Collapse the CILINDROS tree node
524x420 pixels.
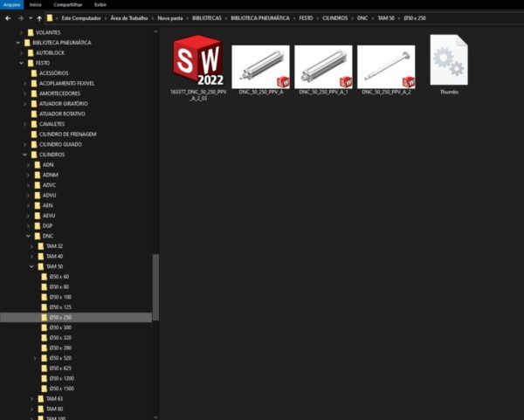(x=24, y=155)
